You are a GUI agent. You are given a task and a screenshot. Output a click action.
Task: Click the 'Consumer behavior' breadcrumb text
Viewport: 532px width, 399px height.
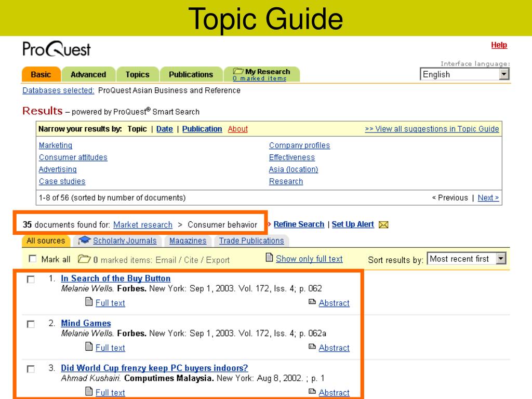tap(222, 224)
